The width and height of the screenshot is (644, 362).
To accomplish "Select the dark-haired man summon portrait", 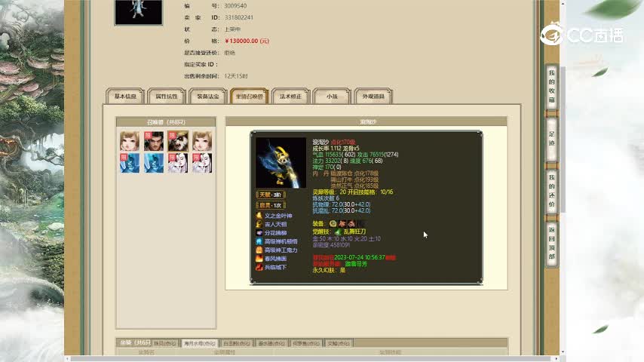I will (x=154, y=141).
